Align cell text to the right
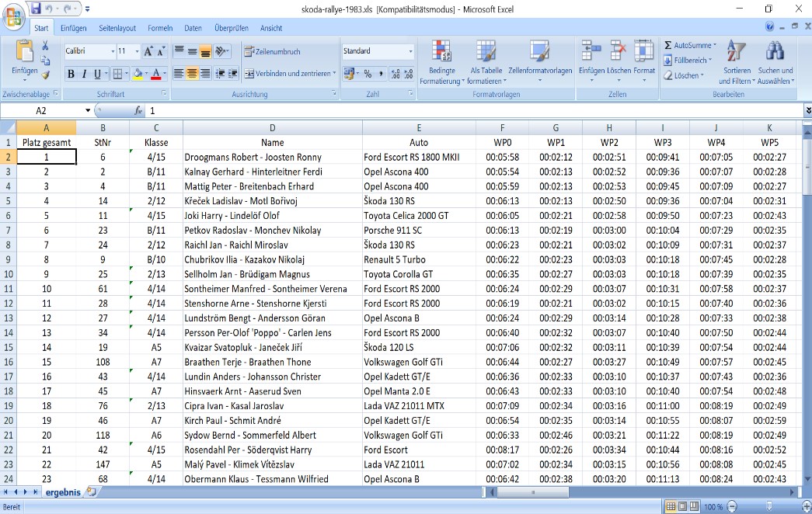This screenshot has width=812, height=514. tap(205, 74)
